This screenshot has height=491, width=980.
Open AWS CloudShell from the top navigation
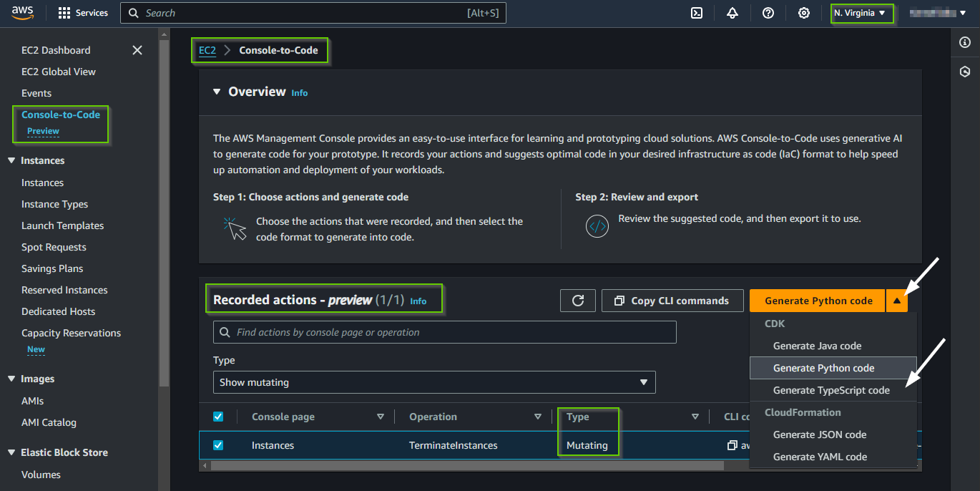pyautogui.click(x=696, y=13)
